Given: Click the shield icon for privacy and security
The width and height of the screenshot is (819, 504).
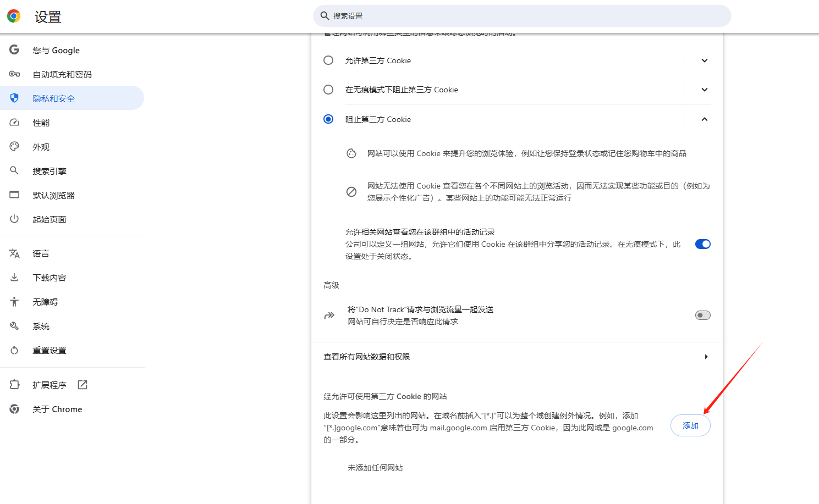Looking at the screenshot, I should coord(14,98).
